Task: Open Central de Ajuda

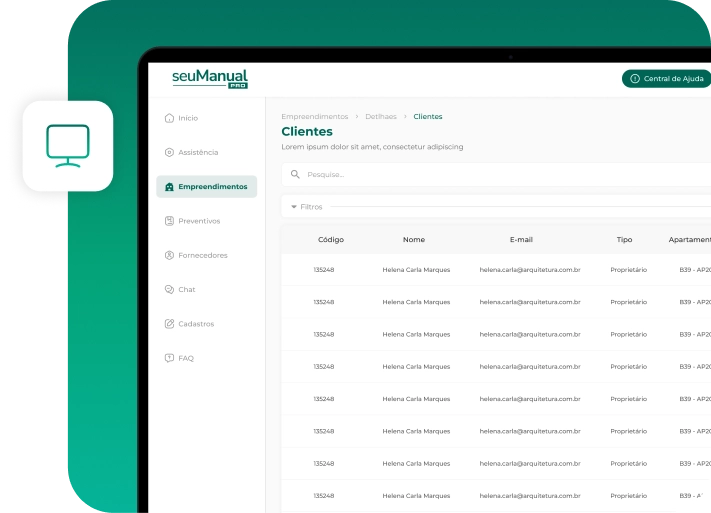Action: (667, 78)
